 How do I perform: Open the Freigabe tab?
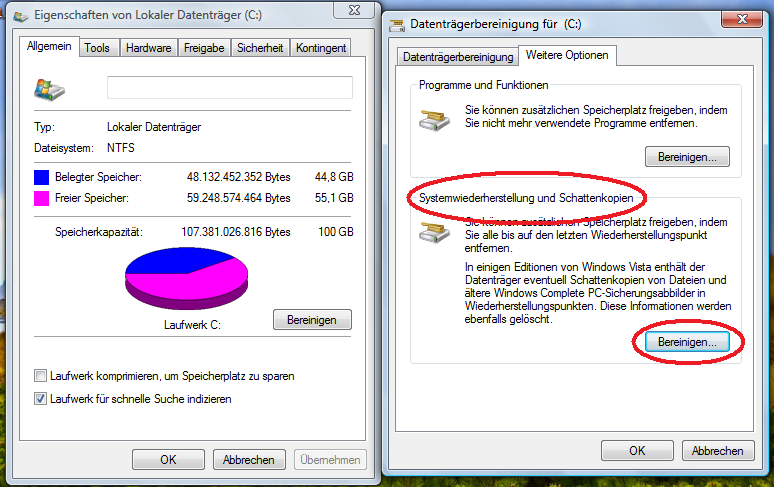[x=204, y=48]
